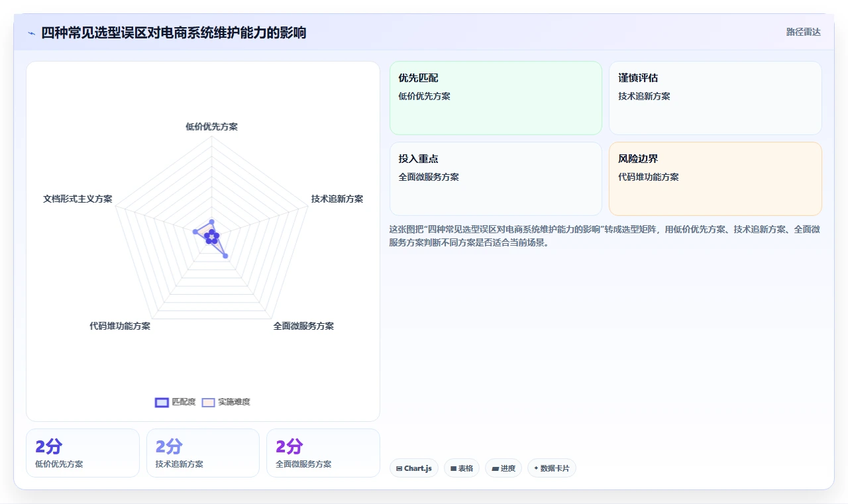Click 全面微服务方案 text in 投入重点 card

coord(429,177)
